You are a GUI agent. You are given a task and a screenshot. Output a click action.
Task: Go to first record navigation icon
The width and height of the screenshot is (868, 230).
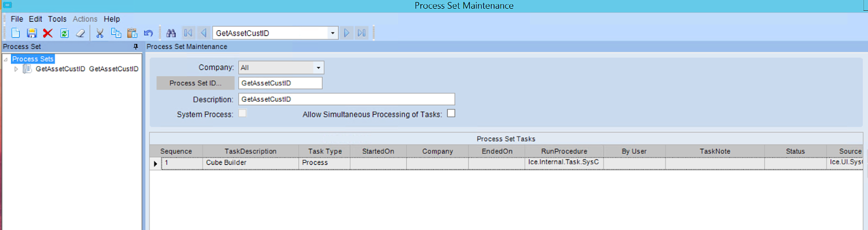point(188,33)
